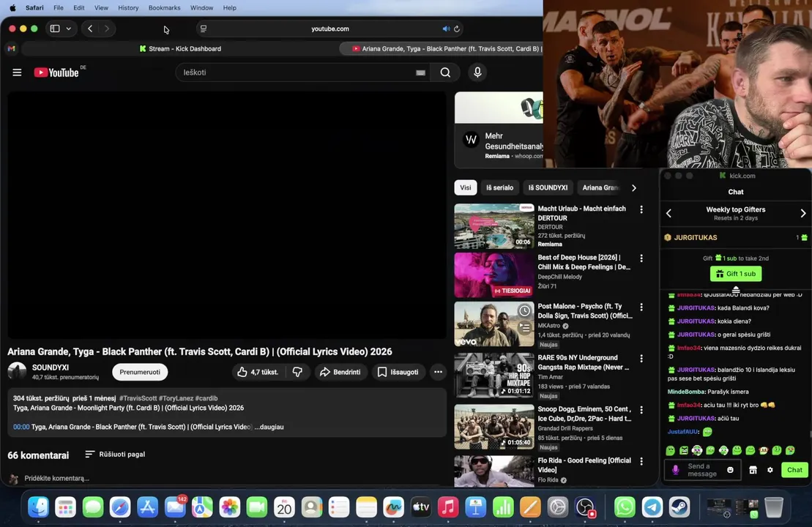Image resolution: width=812 pixels, height=527 pixels.
Task: Show next Kick leaderboard with right chevron
Action: click(x=803, y=213)
